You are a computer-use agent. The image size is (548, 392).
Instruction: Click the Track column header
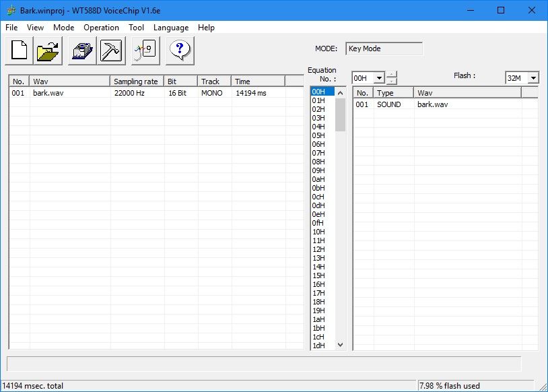(214, 81)
